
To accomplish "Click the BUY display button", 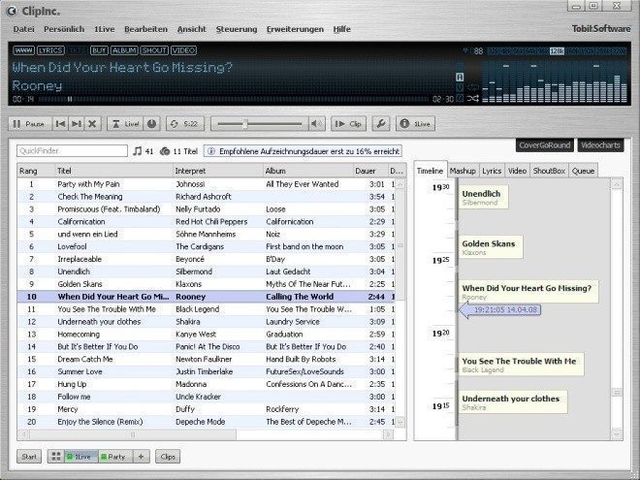I will (99, 50).
